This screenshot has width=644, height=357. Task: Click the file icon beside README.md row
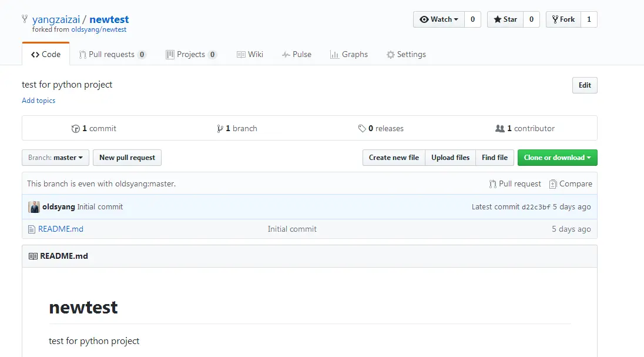tap(32, 229)
